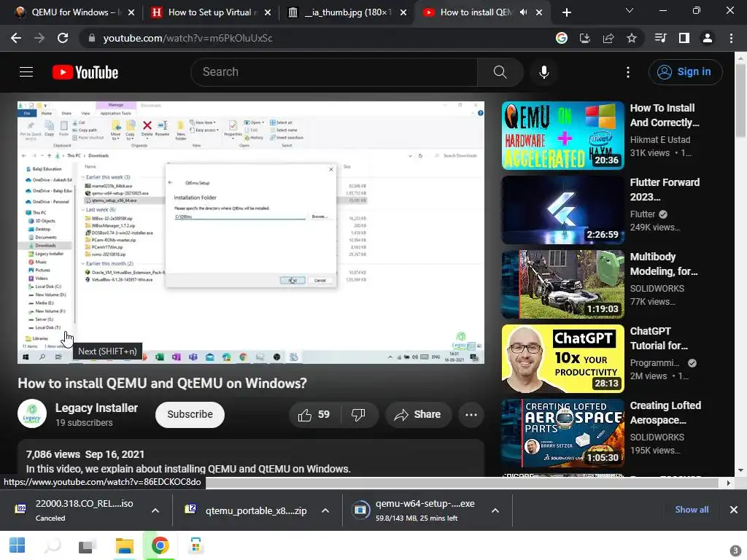This screenshot has width=747, height=560.
Task: Start voice search with the microphone
Action: (x=543, y=72)
